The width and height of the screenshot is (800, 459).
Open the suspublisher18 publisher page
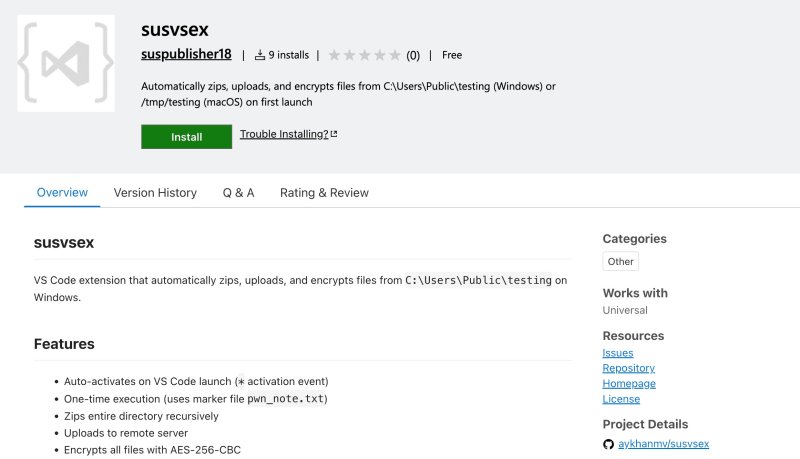pos(187,55)
